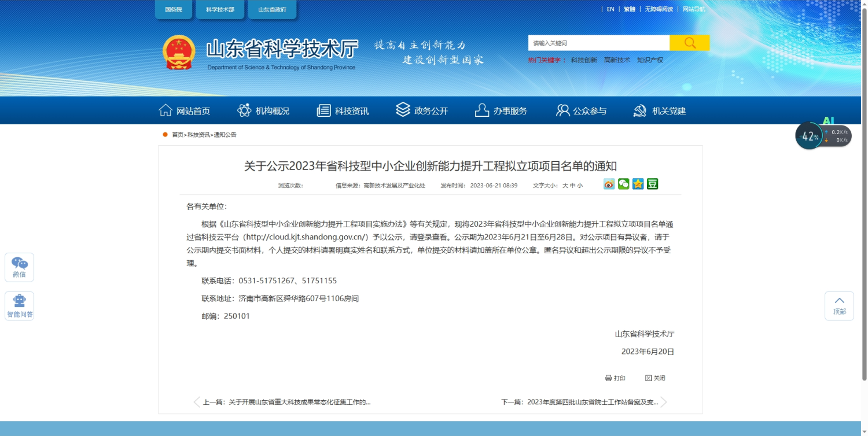Print the notice using 打印
Screen dimensions: 868x436
coord(615,378)
